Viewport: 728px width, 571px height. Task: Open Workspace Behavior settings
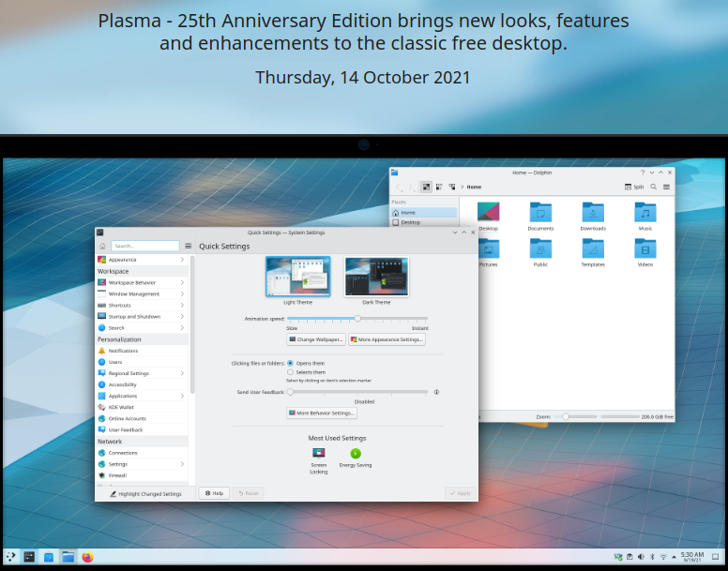point(142,282)
